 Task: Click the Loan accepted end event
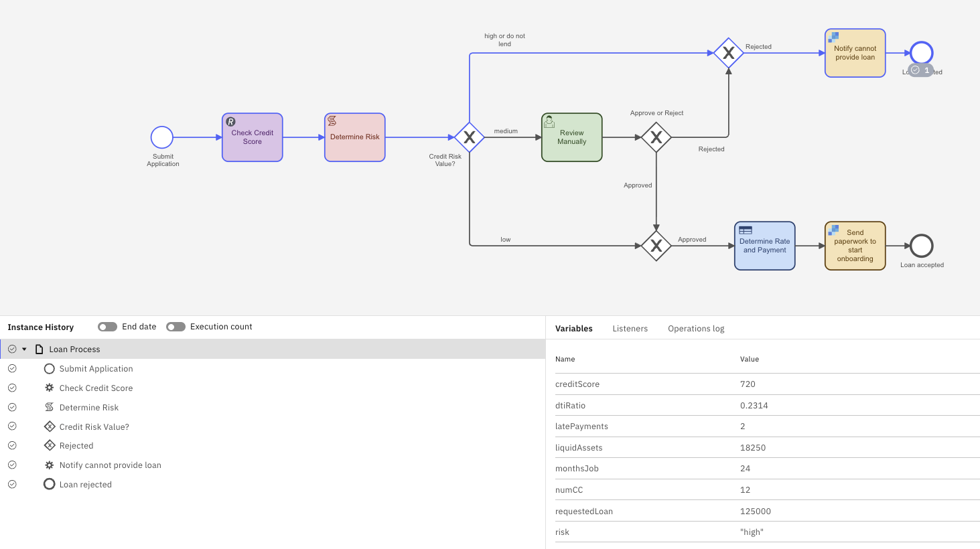point(921,246)
